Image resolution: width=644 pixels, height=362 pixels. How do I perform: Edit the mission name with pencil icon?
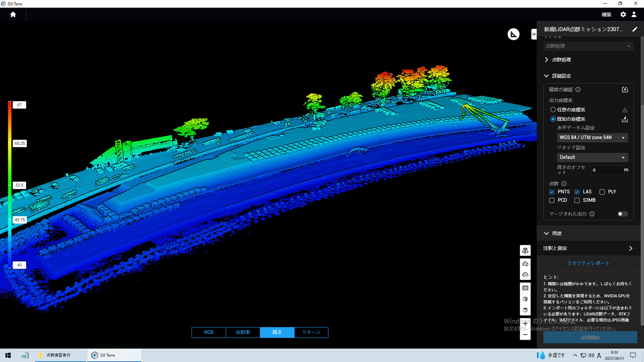635,29
